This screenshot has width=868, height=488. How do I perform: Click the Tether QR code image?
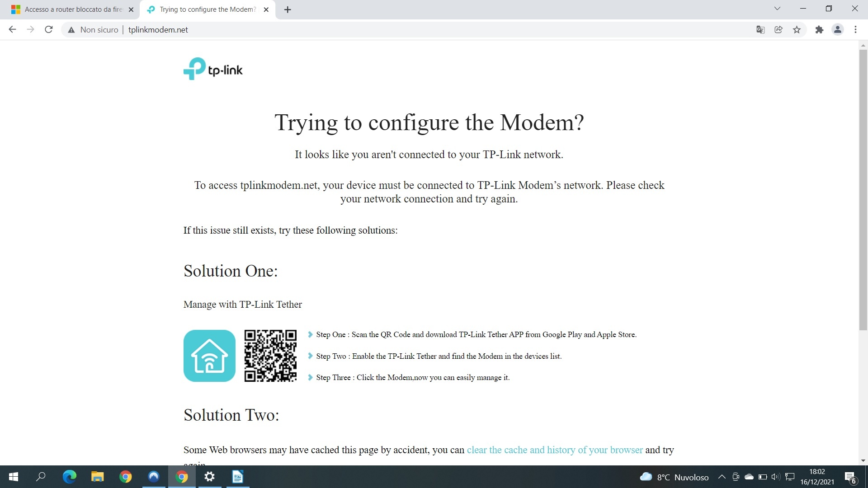click(x=270, y=356)
